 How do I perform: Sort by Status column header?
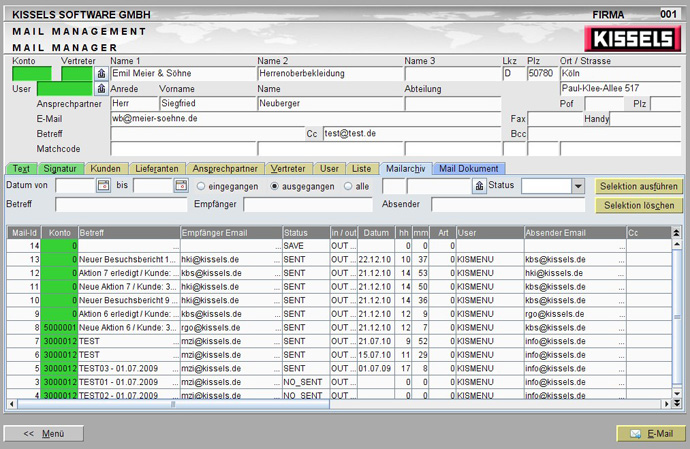pos(306,232)
